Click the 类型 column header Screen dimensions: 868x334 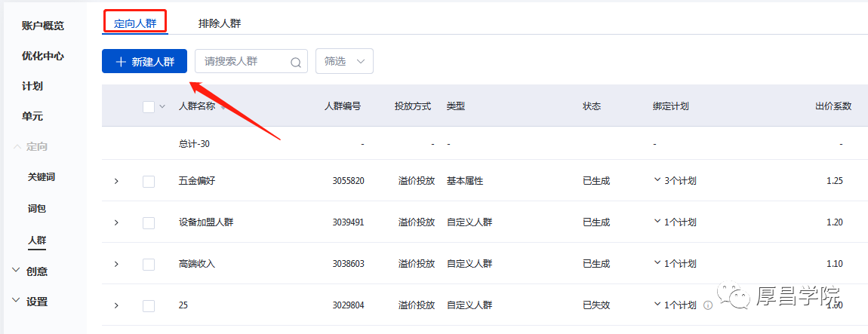click(456, 107)
